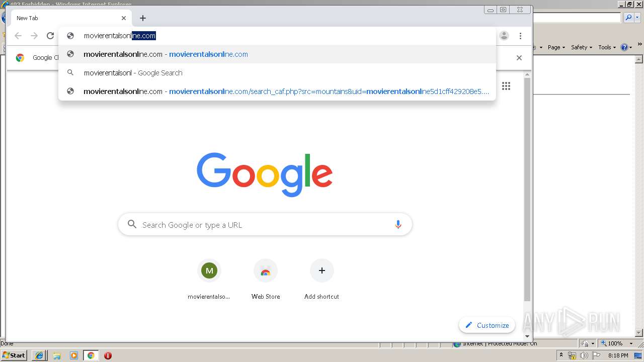
Task: Open Windows Media Player from taskbar
Action: point(74,355)
